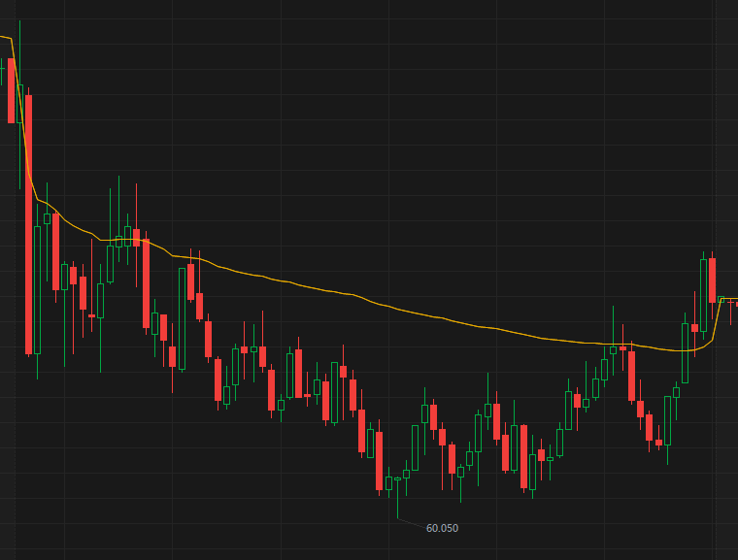The height and width of the screenshot is (560, 738).
Task: Select the red candle right after the breakout peak
Action: click(712, 280)
